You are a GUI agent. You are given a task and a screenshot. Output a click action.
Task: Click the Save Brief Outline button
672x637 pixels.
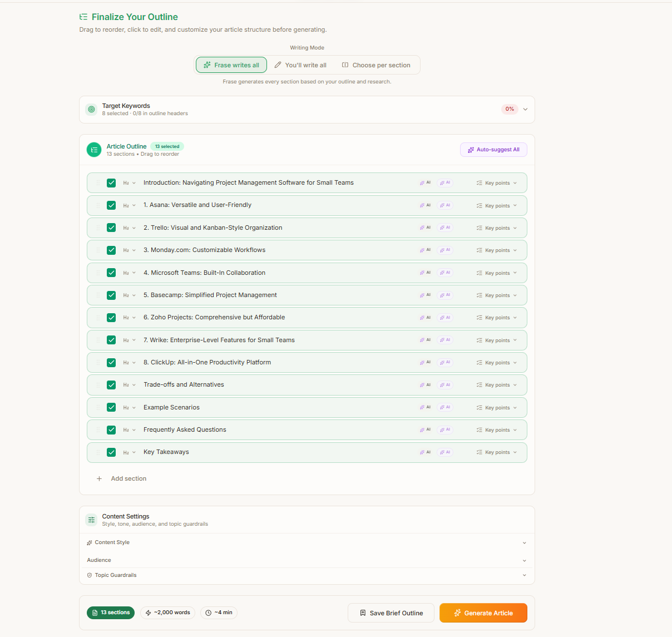point(391,613)
